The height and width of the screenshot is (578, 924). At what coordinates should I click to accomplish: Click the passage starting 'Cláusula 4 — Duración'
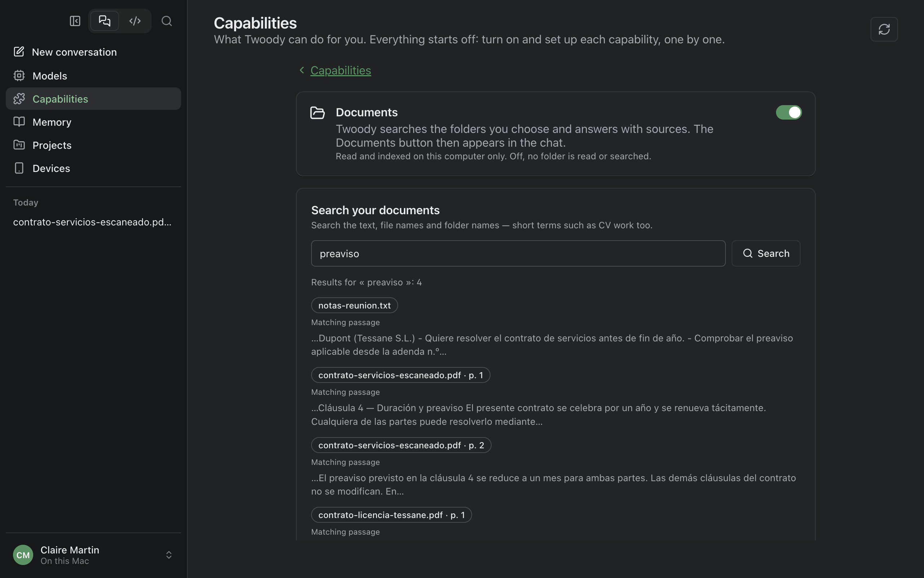click(x=539, y=415)
